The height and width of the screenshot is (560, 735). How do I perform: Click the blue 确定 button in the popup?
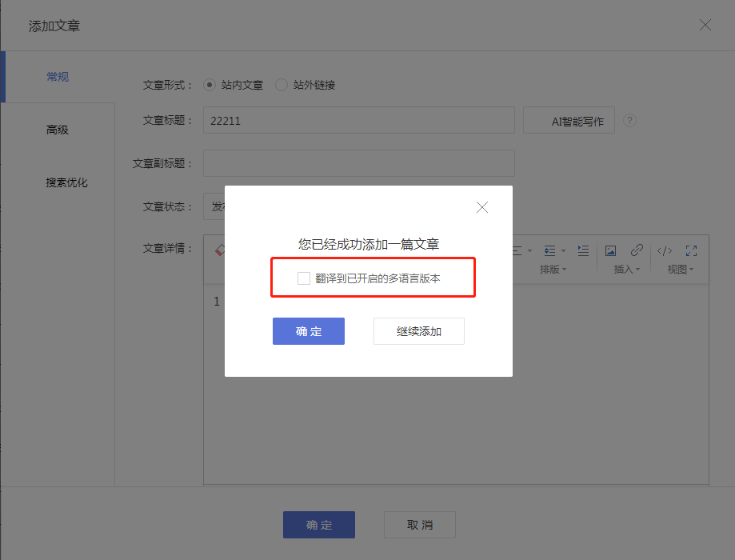click(x=309, y=331)
